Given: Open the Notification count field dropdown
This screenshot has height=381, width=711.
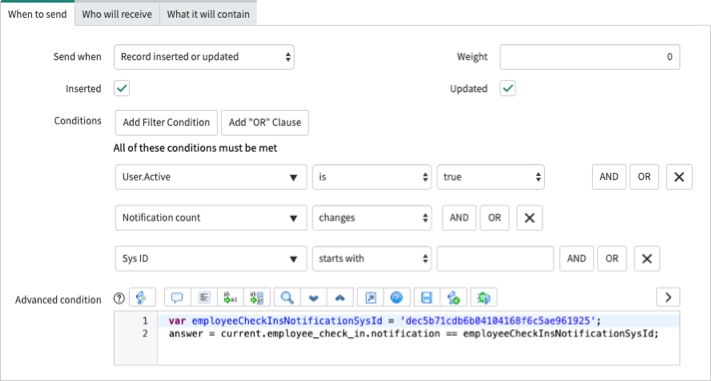Looking at the screenshot, I should coord(211,218).
